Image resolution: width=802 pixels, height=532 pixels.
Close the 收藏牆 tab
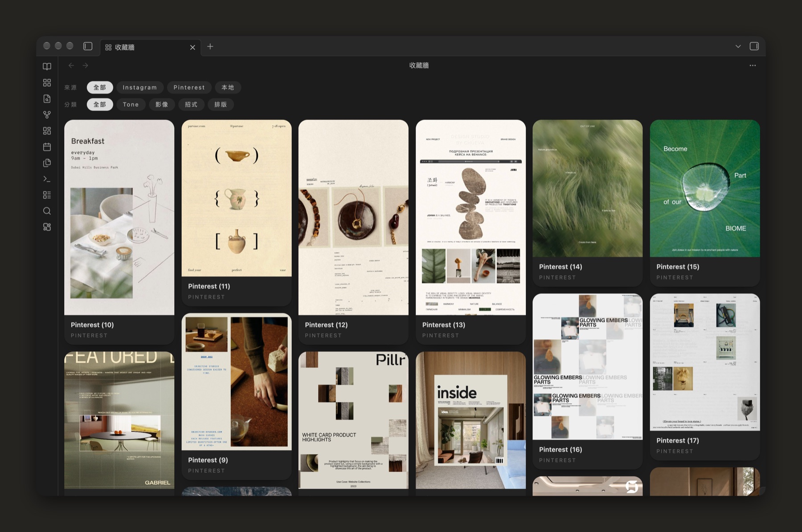pyautogui.click(x=192, y=47)
